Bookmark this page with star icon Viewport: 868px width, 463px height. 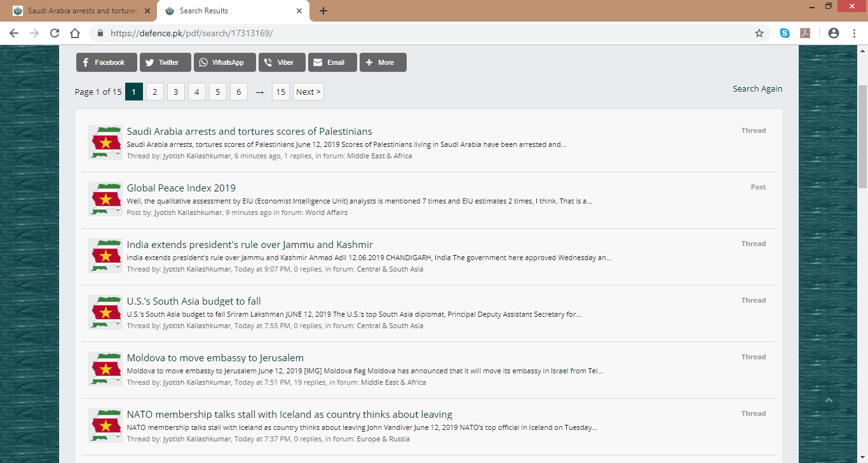(x=759, y=33)
